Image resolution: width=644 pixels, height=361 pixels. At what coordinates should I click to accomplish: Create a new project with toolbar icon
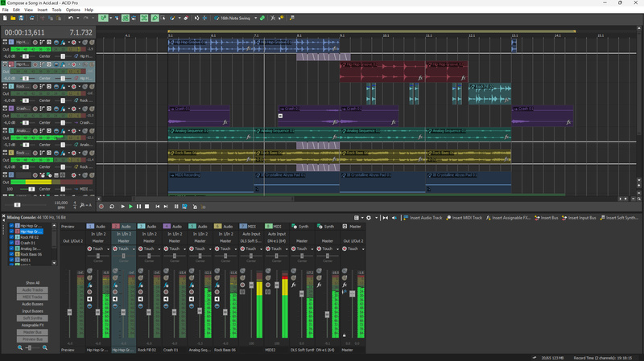click(x=5, y=18)
